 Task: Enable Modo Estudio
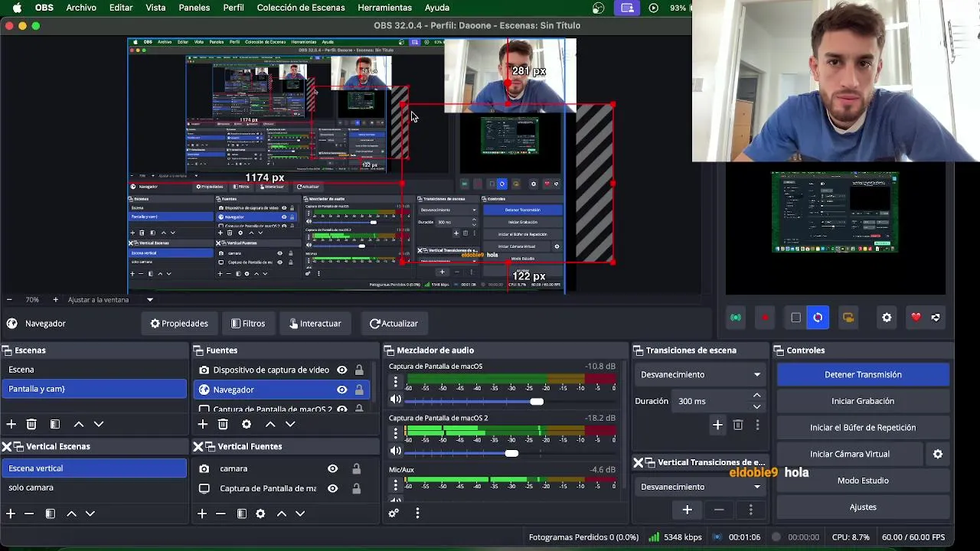863,481
